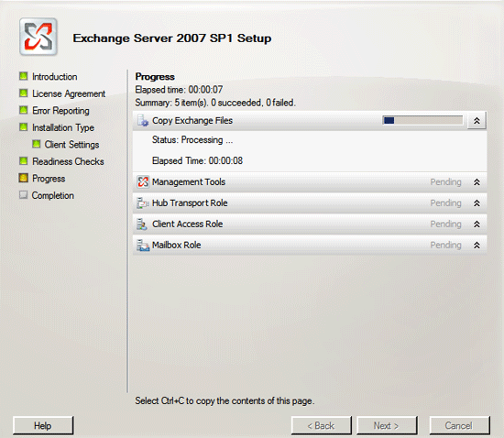Screen dimensions: 504x438
Task: Click the green square beside Introduction
Action: pyautogui.click(x=23, y=76)
